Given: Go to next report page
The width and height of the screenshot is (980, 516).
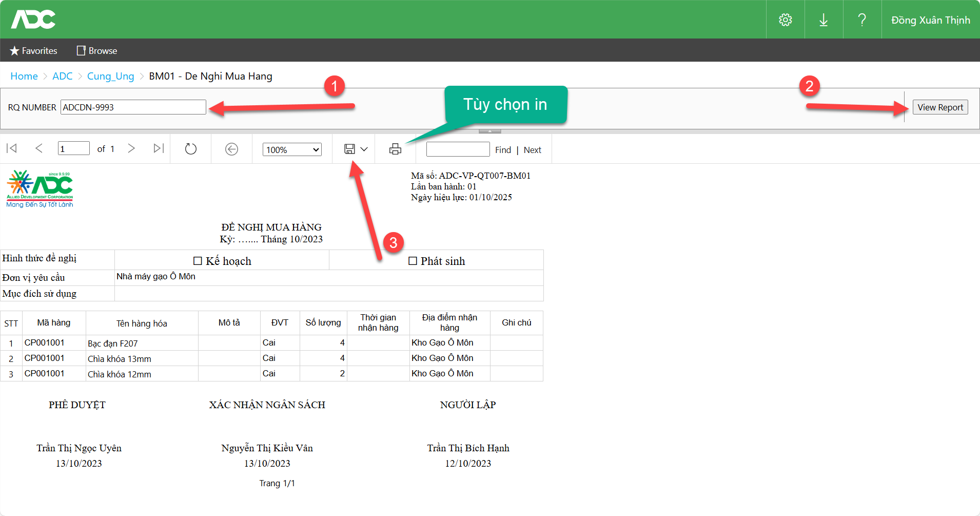Looking at the screenshot, I should coord(131,149).
